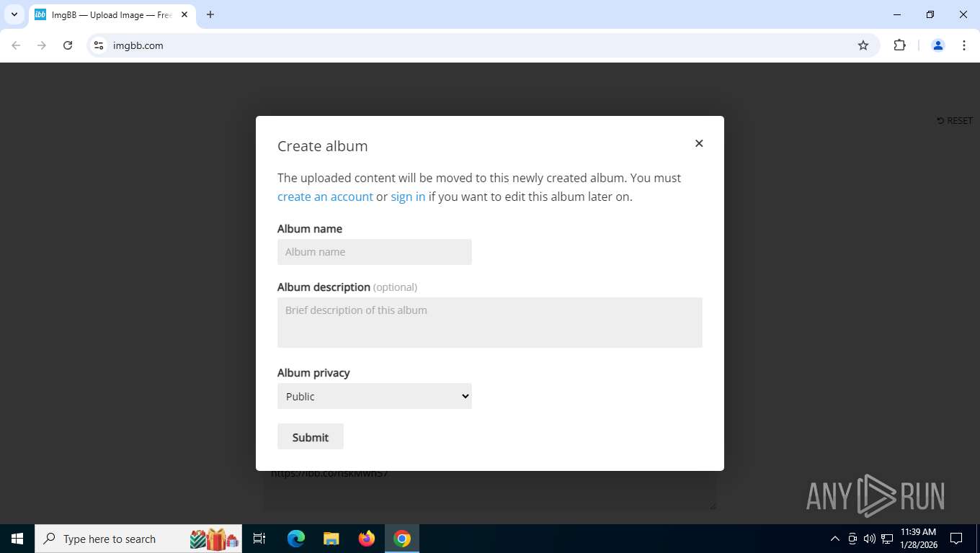Image resolution: width=980 pixels, height=553 pixels.
Task: Expand the tab search dropdown
Action: point(14,14)
